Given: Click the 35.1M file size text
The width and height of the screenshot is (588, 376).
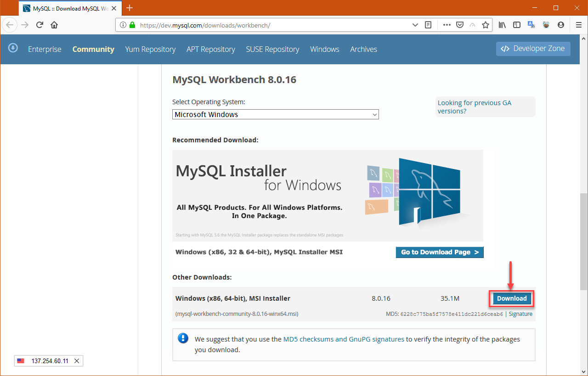Looking at the screenshot, I should 450,298.
